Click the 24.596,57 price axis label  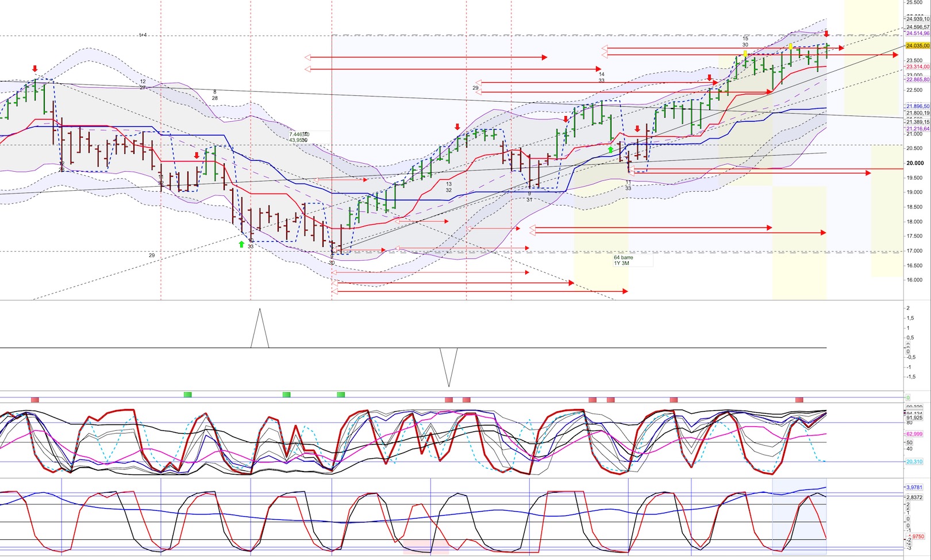click(x=918, y=27)
